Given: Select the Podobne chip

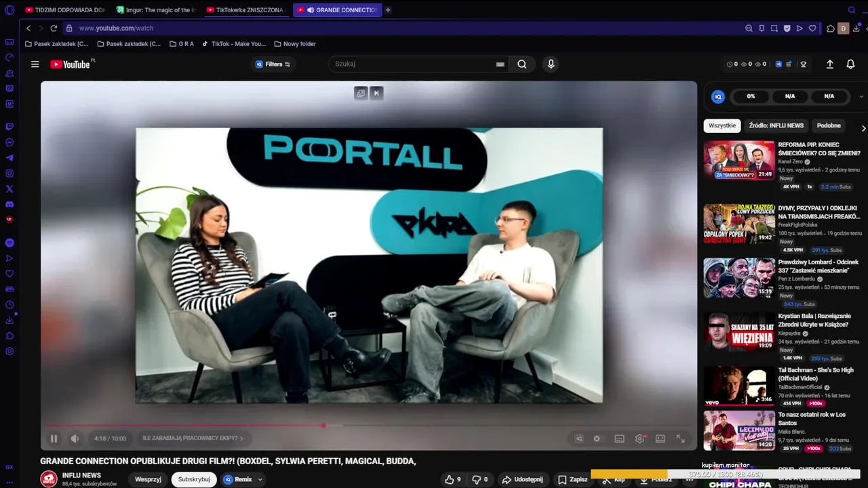Looking at the screenshot, I should 829,125.
